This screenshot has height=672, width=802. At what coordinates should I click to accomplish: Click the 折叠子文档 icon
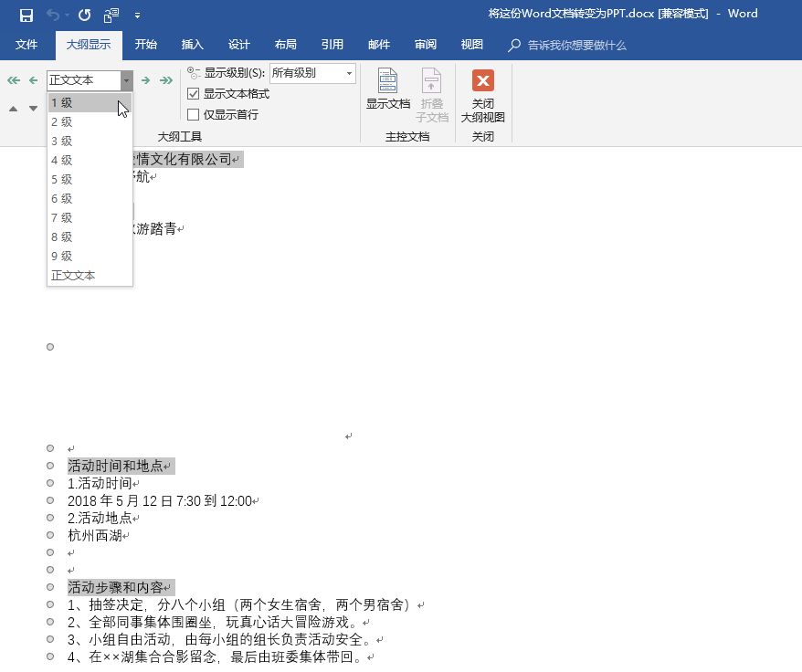(x=431, y=91)
